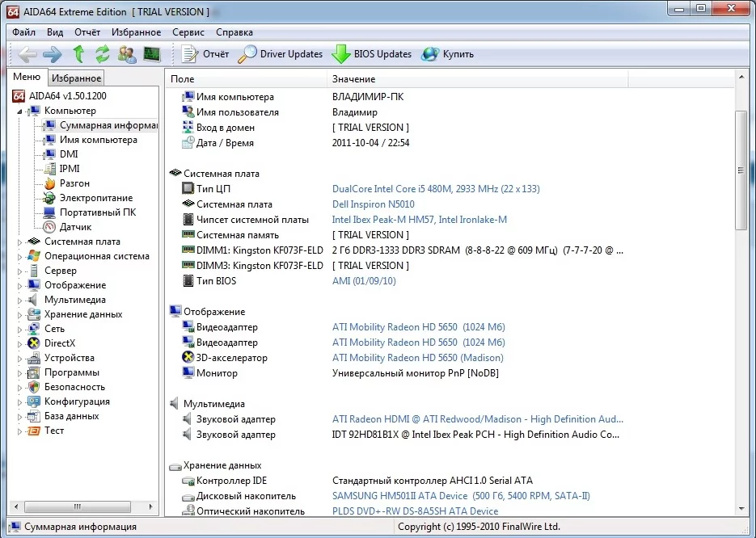The width and height of the screenshot is (756, 538).
Task: Click the tree panel horizontal scrollbar thumb
Action: [77, 506]
